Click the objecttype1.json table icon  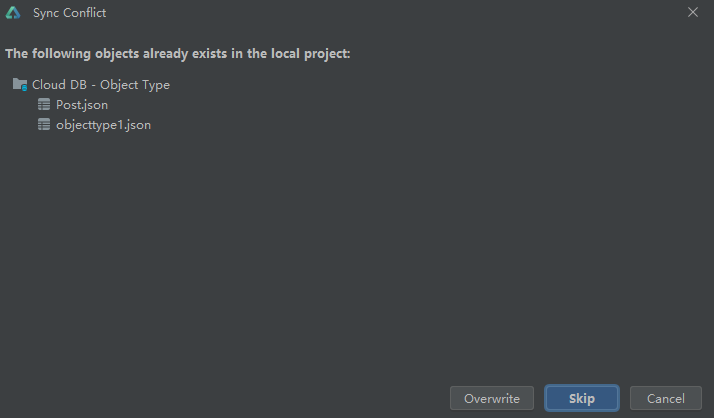coord(44,125)
